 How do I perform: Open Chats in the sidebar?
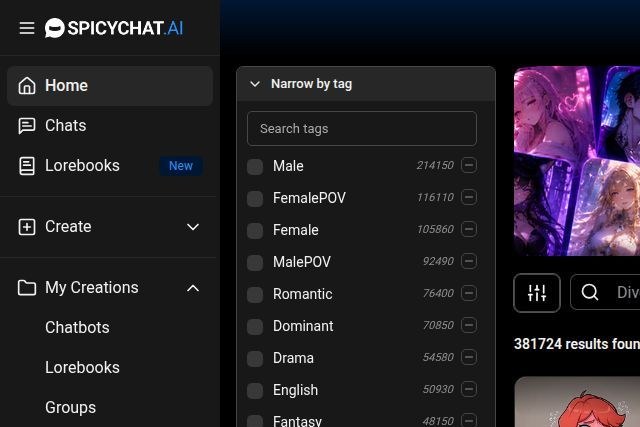[110, 126]
